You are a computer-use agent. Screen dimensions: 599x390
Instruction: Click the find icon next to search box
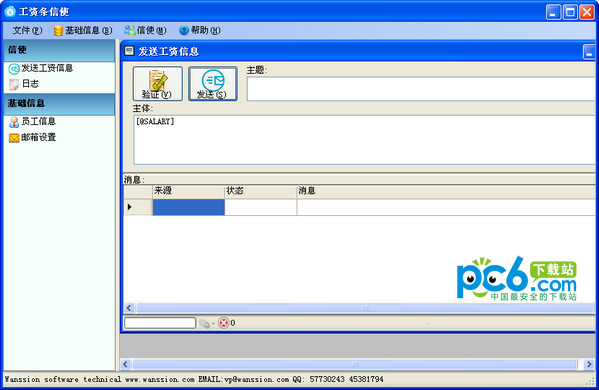tap(204, 324)
